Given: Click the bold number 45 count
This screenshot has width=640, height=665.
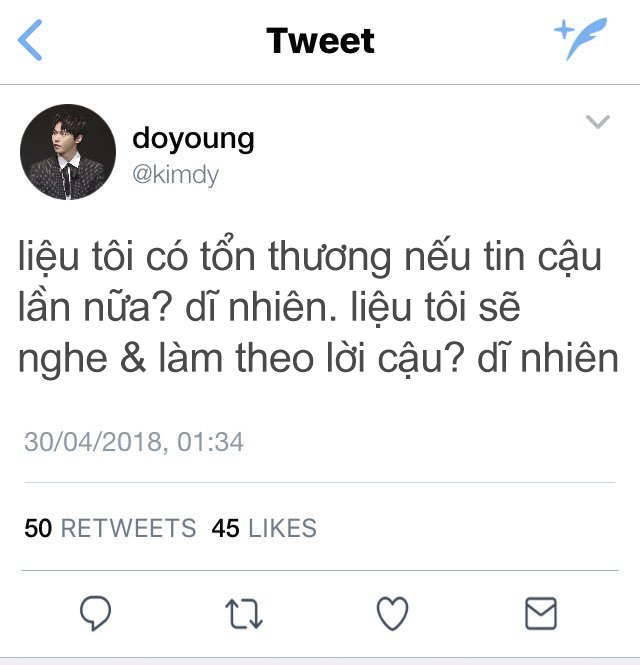Looking at the screenshot, I should (226, 528).
